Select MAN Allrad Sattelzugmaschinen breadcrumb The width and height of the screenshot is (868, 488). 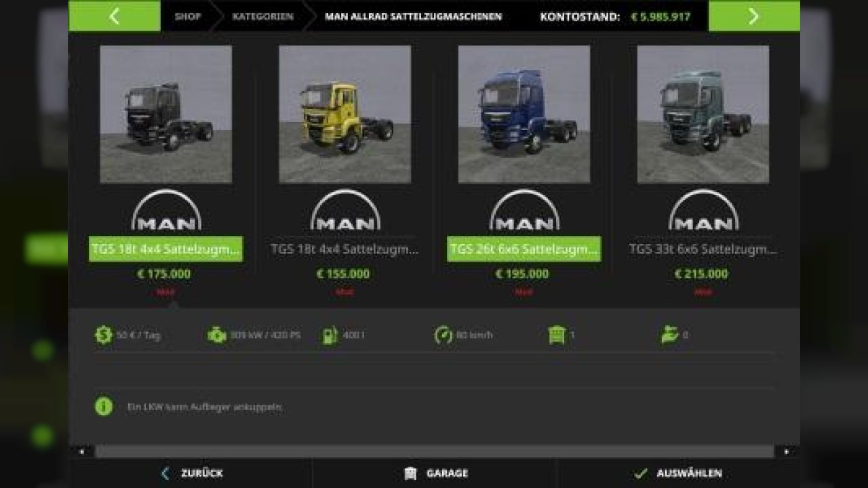click(414, 16)
